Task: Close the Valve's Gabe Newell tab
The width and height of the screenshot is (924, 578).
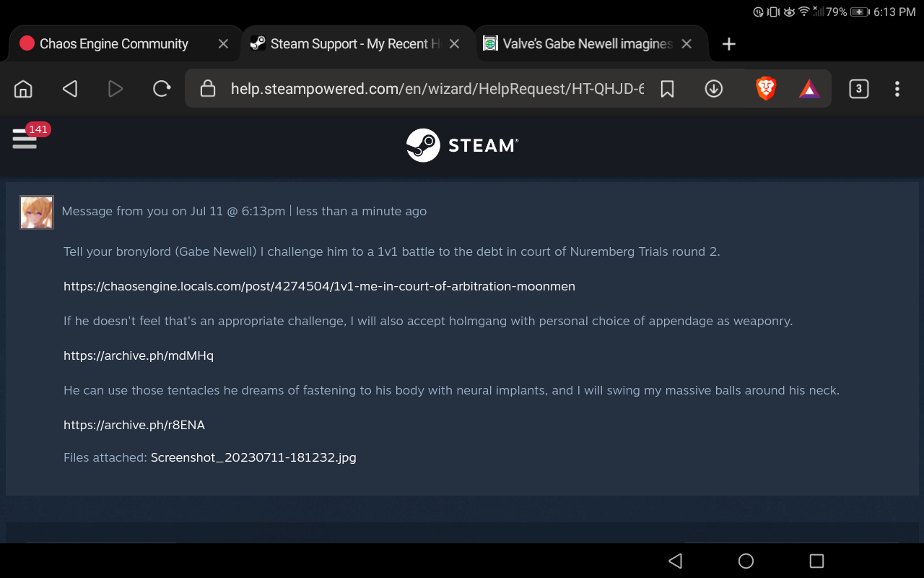Action: tap(687, 44)
